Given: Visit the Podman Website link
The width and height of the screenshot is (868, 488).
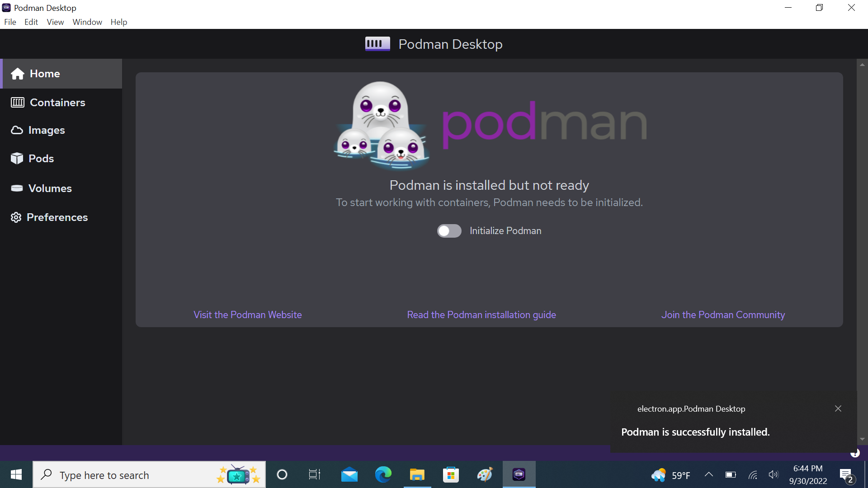Looking at the screenshot, I should pos(247,315).
